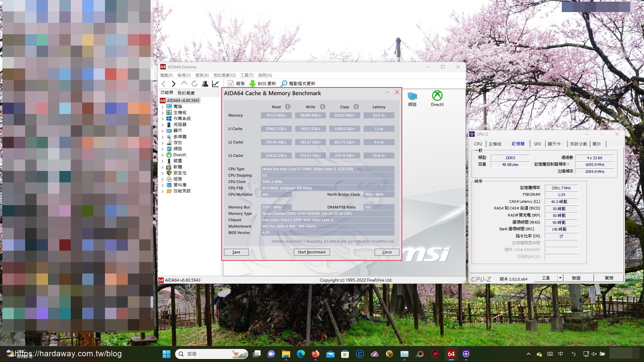Click the Write info icon in benchmark
The height and width of the screenshot is (362, 644).
[323, 107]
